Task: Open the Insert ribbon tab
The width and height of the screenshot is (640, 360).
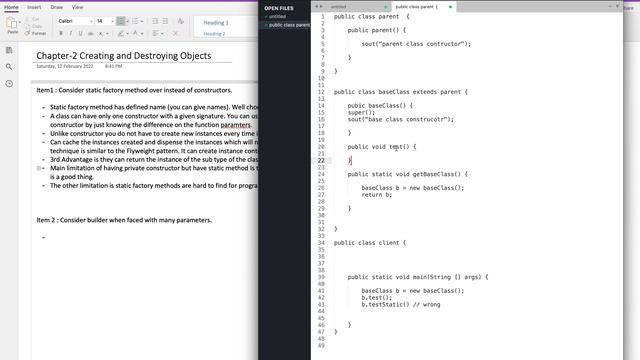Action: (34, 7)
